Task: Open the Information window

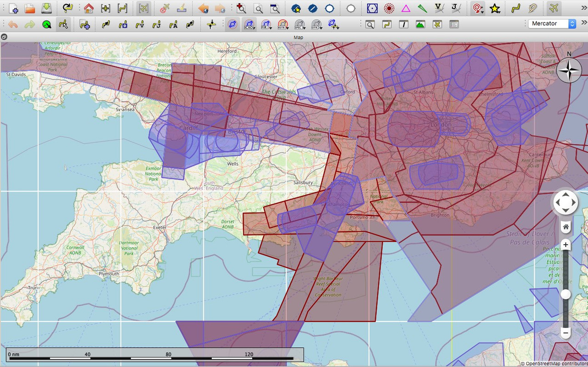Action: (x=403, y=24)
